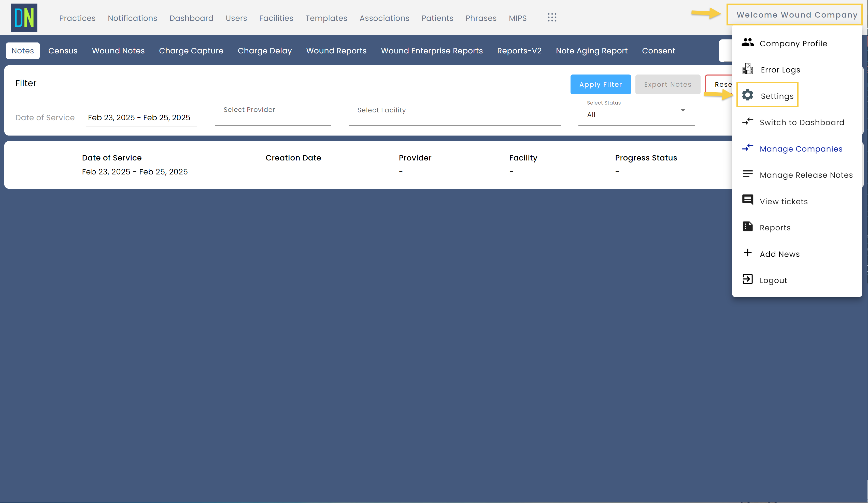Open the Select Status dropdown arrow
Image resolution: width=868 pixels, height=503 pixels.
point(683,111)
